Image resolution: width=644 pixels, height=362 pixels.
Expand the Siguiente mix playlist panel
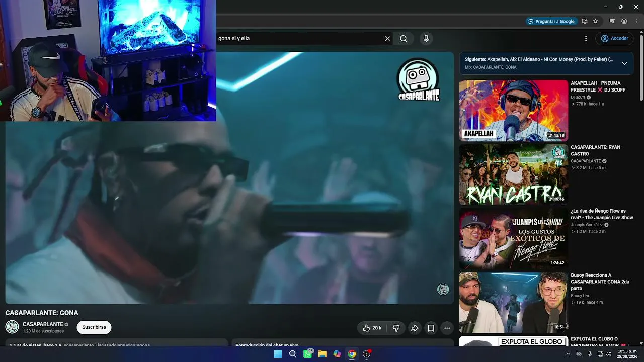pyautogui.click(x=624, y=63)
